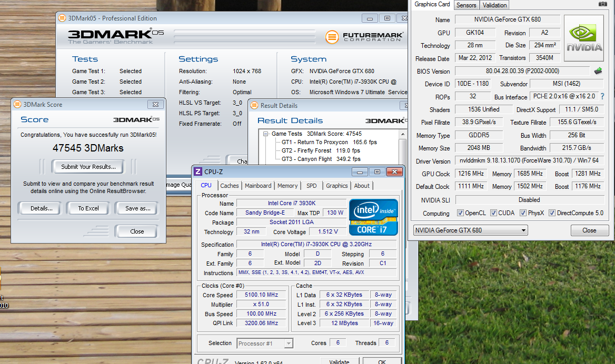Open the About tab in CPU-Z
Viewport: 615px width, 364px height.
(362, 186)
